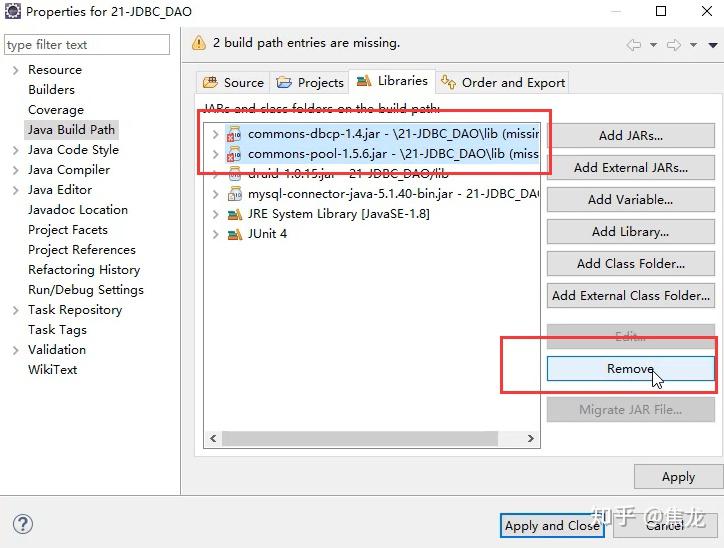Click the build path warning icon

coord(199,42)
